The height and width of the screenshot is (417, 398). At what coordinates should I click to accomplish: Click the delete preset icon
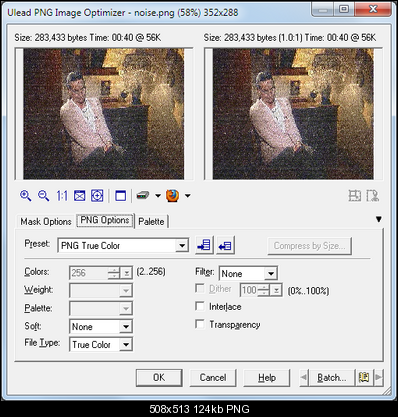coord(226,246)
